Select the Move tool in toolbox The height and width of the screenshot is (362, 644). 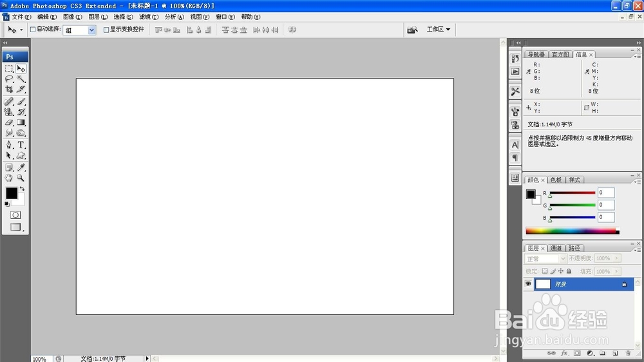click(21, 69)
